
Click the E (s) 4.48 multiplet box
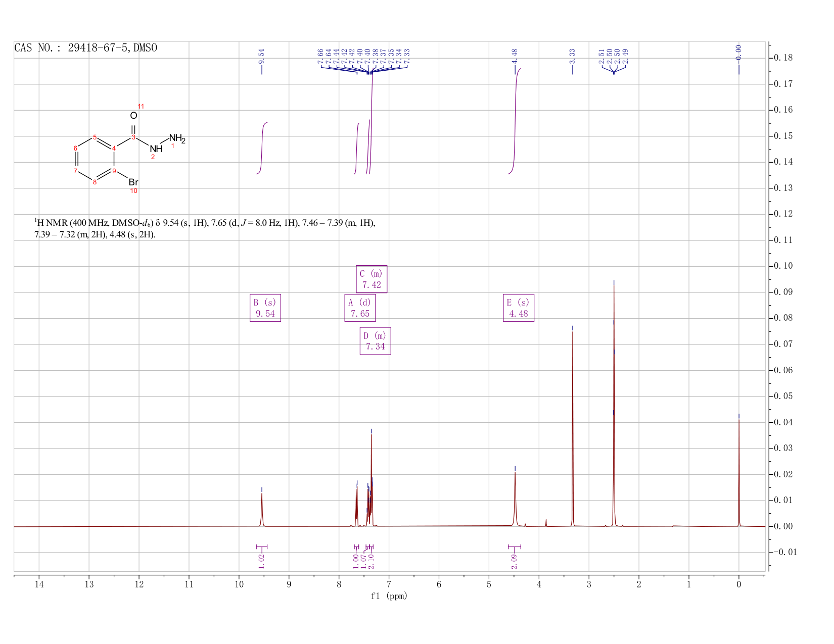click(519, 308)
